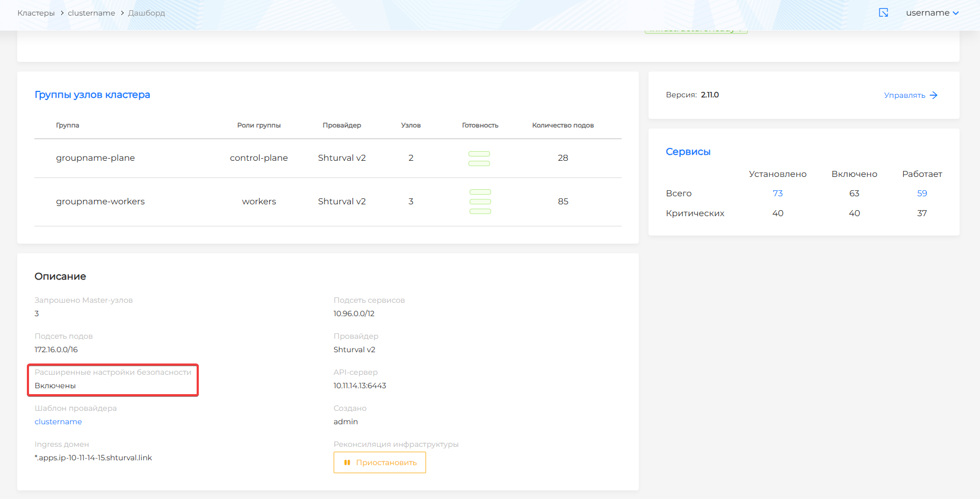Click the expand window icon in the top bar

tap(883, 12)
